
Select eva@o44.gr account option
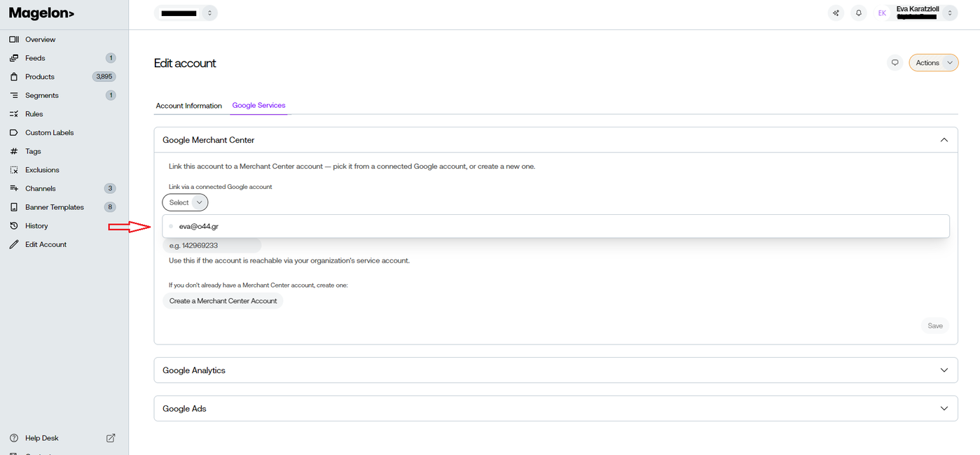555,226
